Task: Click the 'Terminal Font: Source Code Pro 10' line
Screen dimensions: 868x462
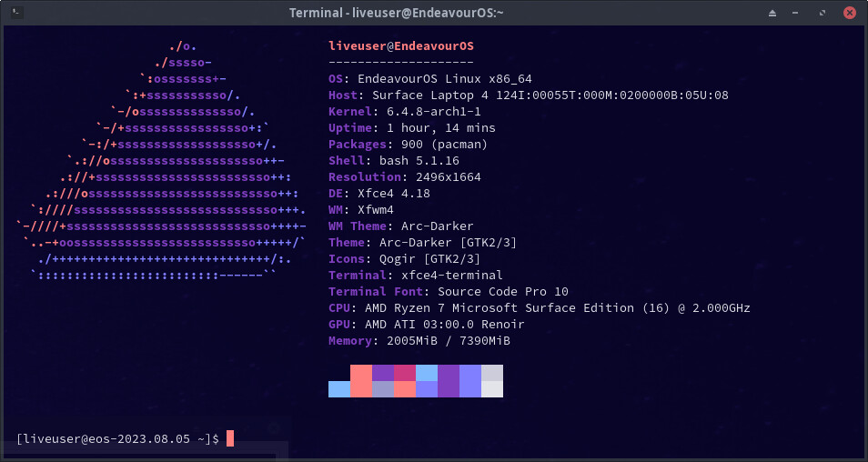Action: point(449,292)
